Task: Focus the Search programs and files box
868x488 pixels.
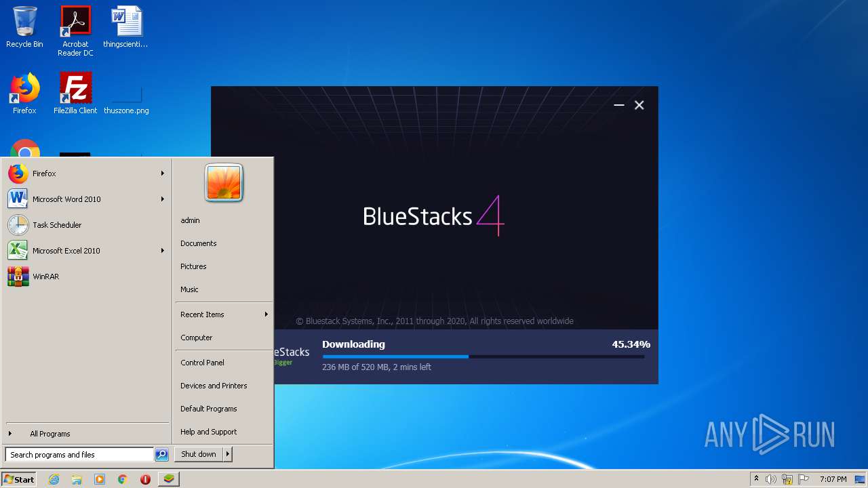Action: pyautogui.click(x=79, y=455)
